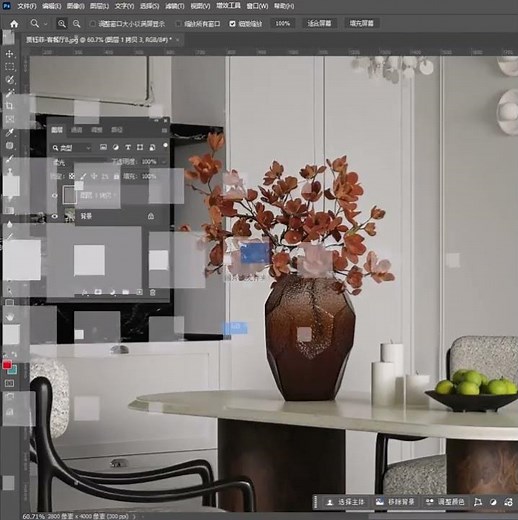Click 移除背景 in contextual task bar
The width and height of the screenshot is (518, 520).
pos(395,502)
